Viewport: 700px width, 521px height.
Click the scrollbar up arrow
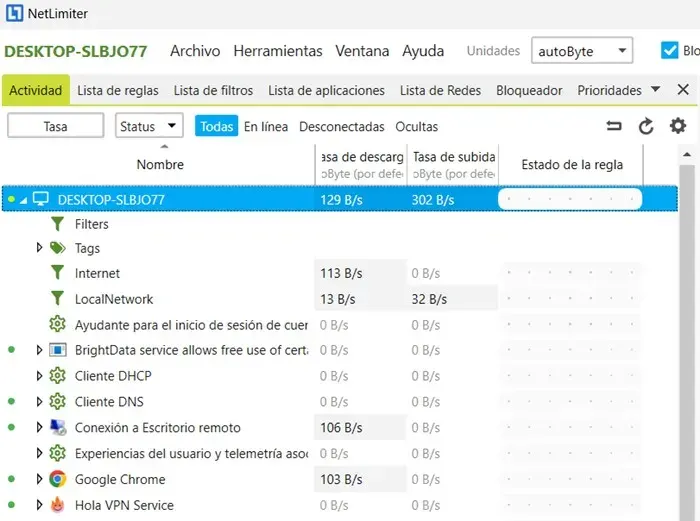pyautogui.click(x=687, y=154)
